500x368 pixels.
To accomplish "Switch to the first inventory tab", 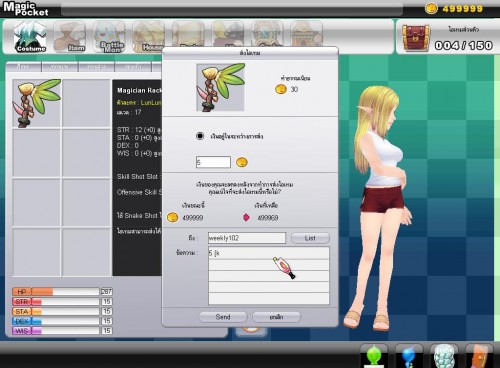I will click(23, 67).
